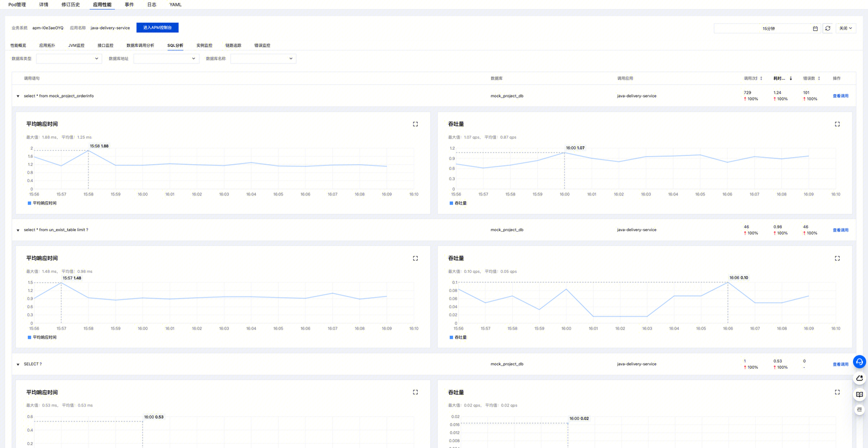
Task: Open the 数据库地址 dropdown
Action: (x=166, y=58)
